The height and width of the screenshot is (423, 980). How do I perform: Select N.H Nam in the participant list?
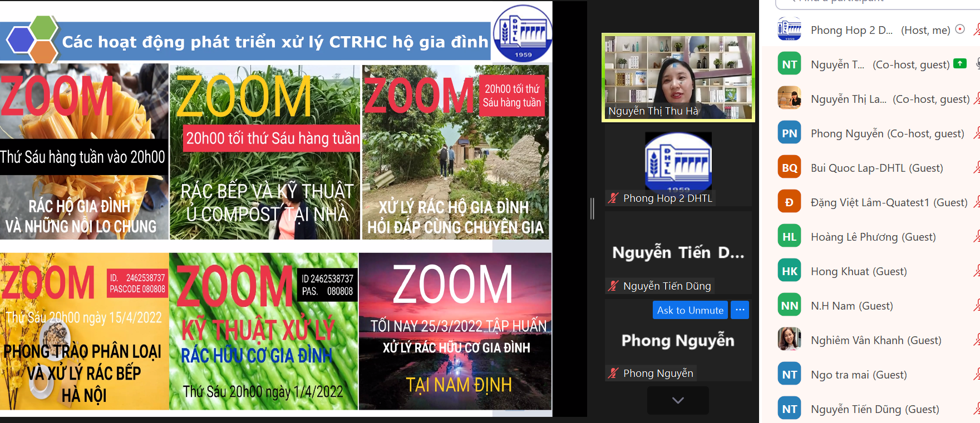[851, 306]
